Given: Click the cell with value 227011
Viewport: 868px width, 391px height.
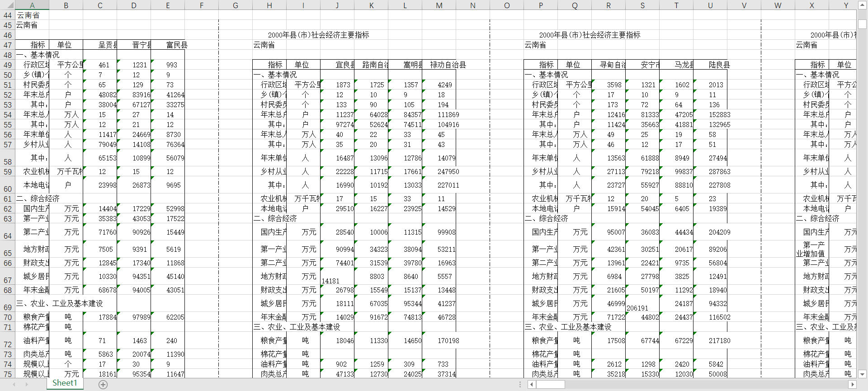Looking at the screenshot, I should click(439, 185).
